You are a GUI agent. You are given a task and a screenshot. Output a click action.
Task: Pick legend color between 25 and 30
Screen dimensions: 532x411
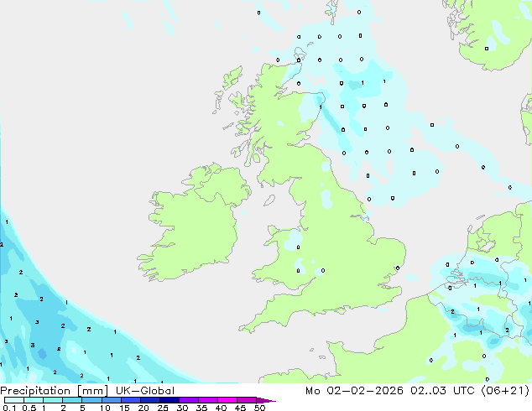(170, 400)
